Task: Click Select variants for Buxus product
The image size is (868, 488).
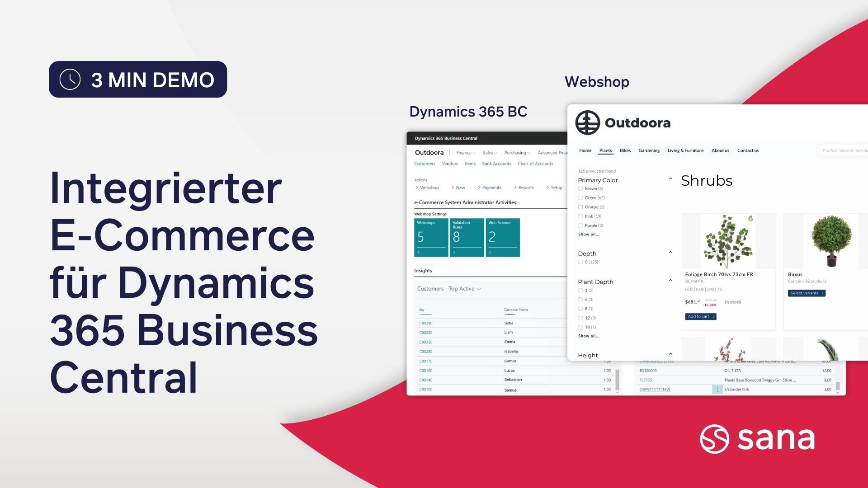Action: pyautogui.click(x=807, y=293)
